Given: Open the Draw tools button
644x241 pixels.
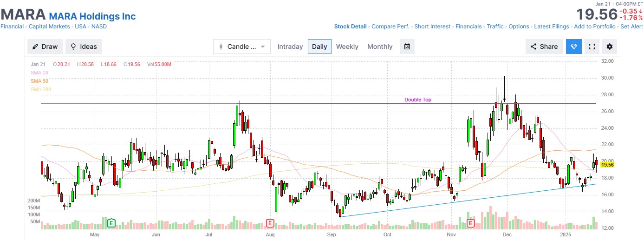Looking at the screenshot, I should (x=45, y=47).
